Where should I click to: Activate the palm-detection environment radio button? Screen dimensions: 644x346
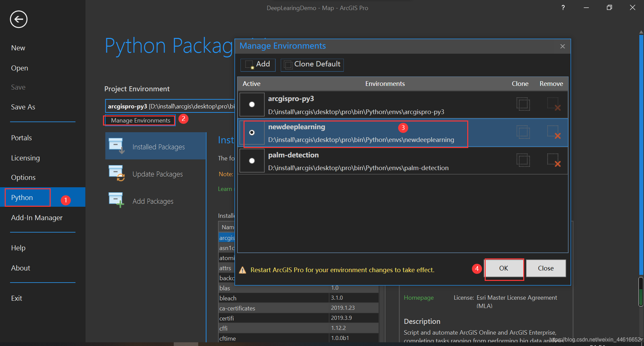click(252, 161)
